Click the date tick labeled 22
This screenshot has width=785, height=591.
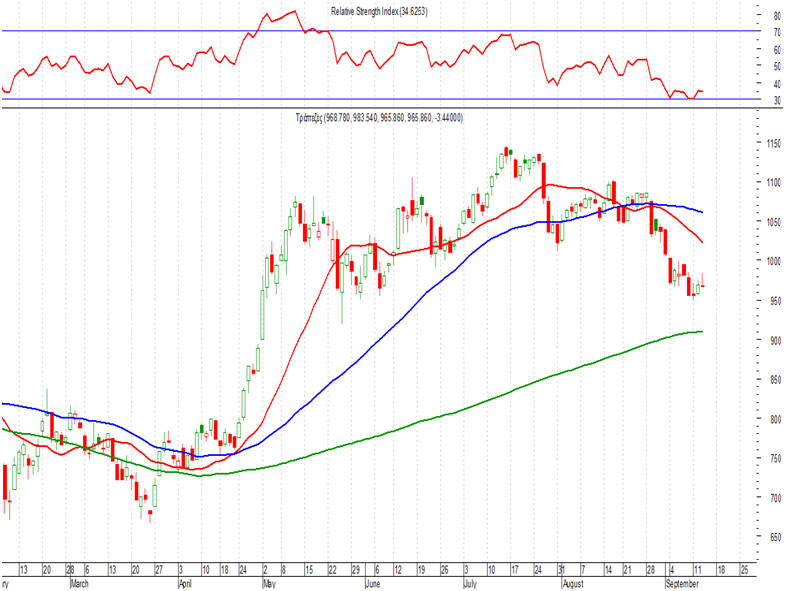[332, 570]
